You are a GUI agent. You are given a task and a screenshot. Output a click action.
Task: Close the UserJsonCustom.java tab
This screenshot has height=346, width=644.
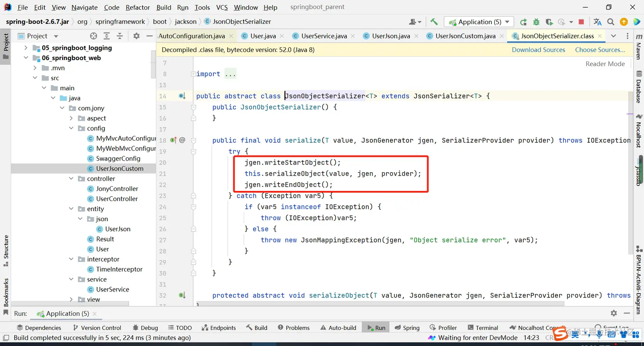pyautogui.click(x=501, y=36)
